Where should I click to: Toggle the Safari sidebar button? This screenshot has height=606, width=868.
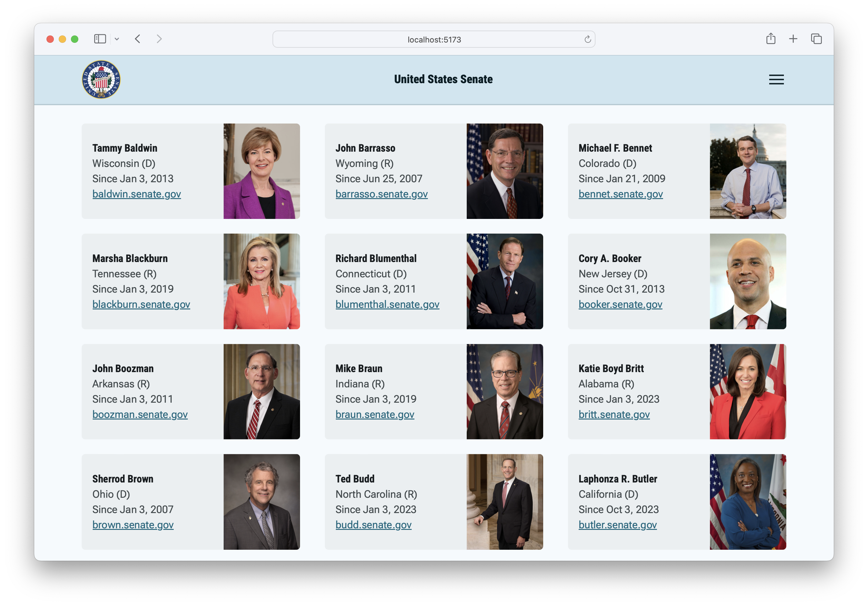[100, 39]
